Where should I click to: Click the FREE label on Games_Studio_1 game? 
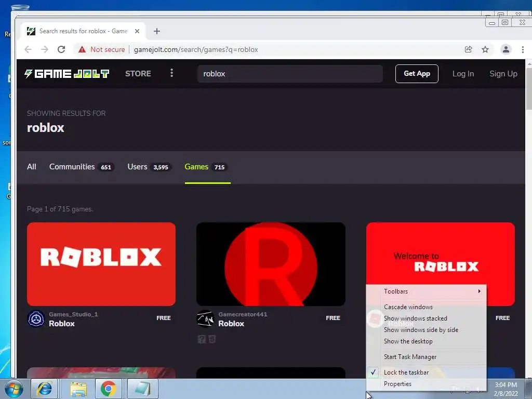[164, 318]
